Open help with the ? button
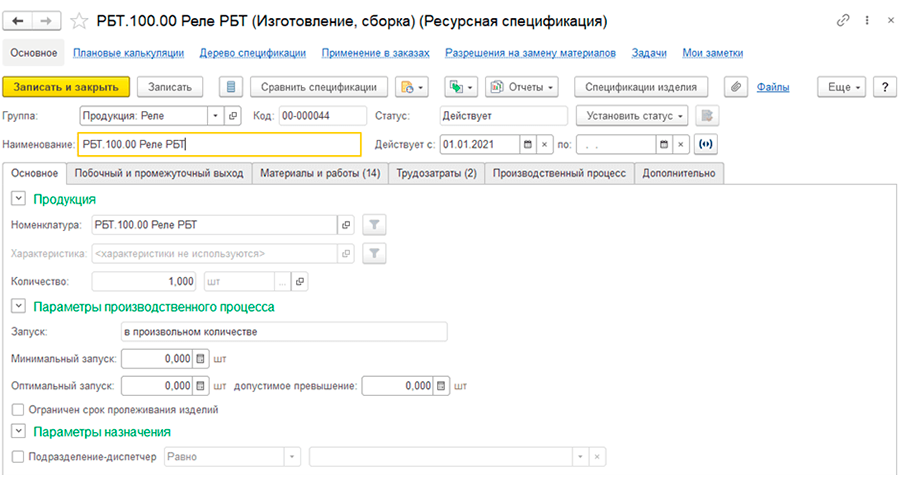 [884, 87]
